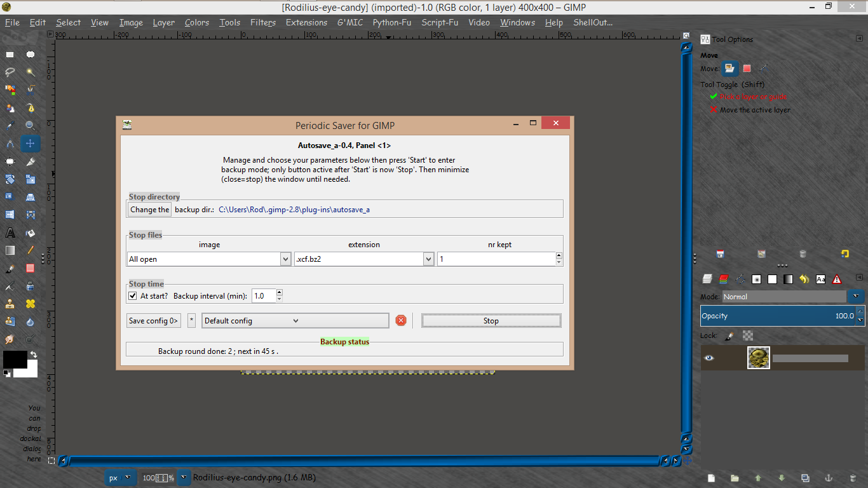Open the Channels tab icon
The image size is (868, 488).
(x=723, y=279)
